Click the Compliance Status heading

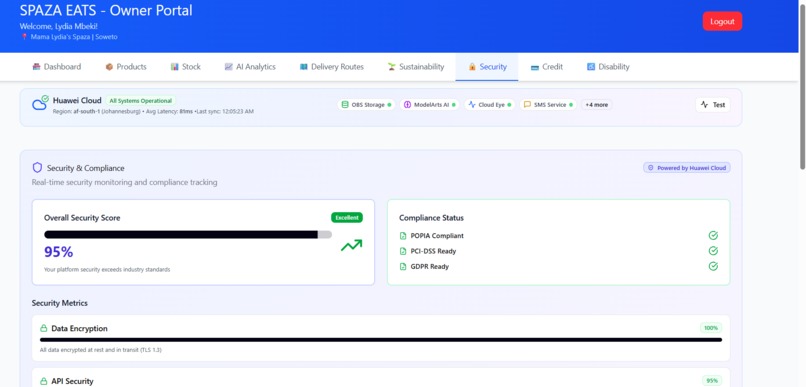tap(431, 218)
